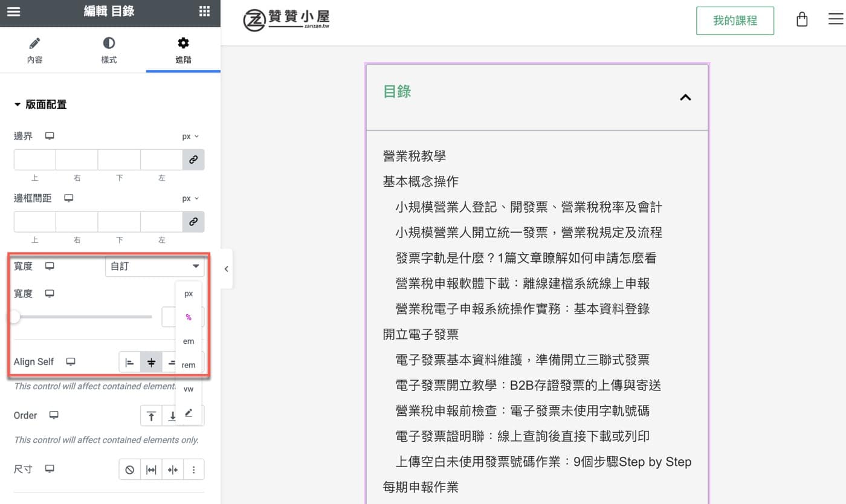
Task: Set 尺寸 to shrink icon
Action: 173,470
